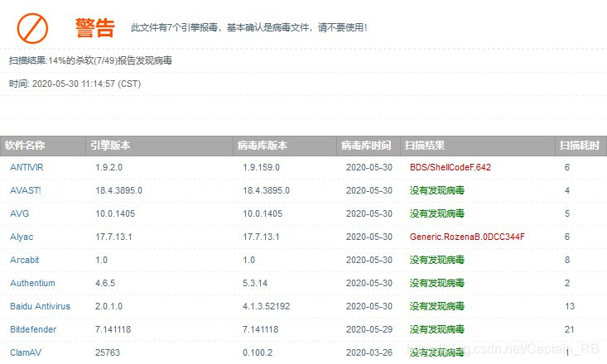The image size is (607, 364).
Task: Click Bitdefender database date 2020-05-29
Action: click(x=369, y=329)
